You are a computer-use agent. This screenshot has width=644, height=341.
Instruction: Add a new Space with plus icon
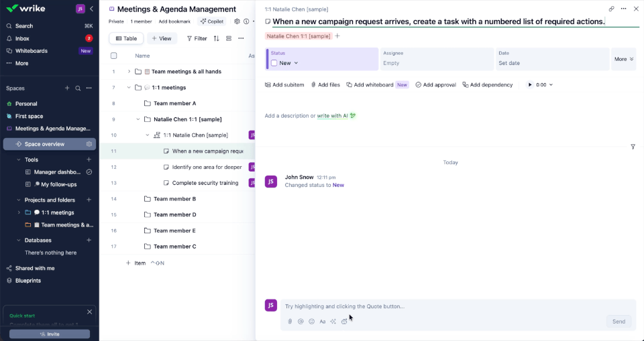pos(67,88)
